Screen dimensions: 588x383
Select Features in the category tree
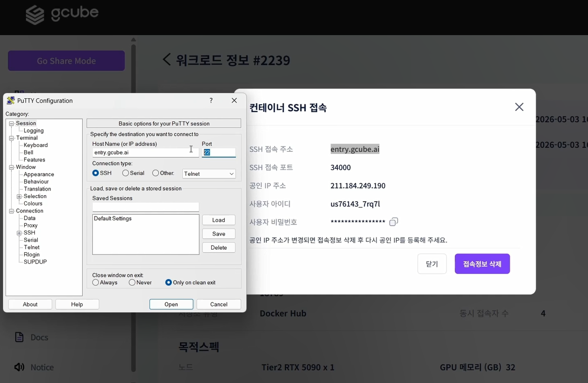(34, 160)
